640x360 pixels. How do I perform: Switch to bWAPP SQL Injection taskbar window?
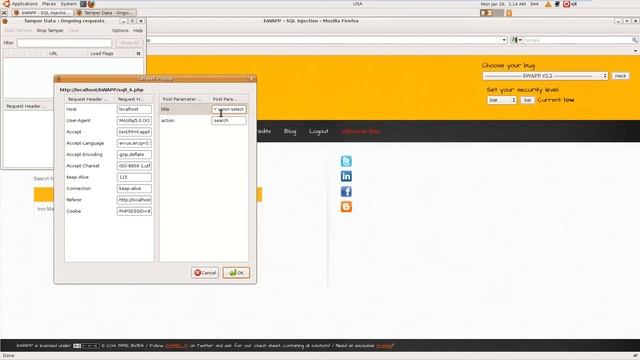42,13
